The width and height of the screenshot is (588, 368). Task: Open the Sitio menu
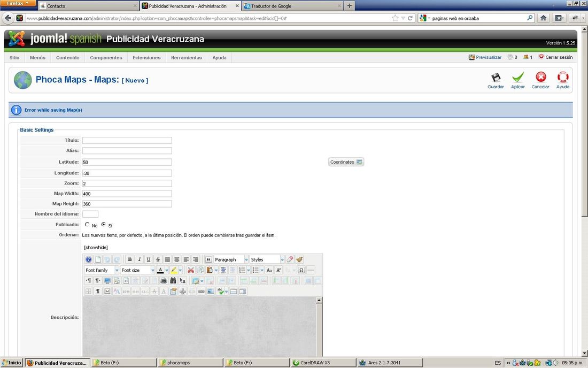click(14, 57)
